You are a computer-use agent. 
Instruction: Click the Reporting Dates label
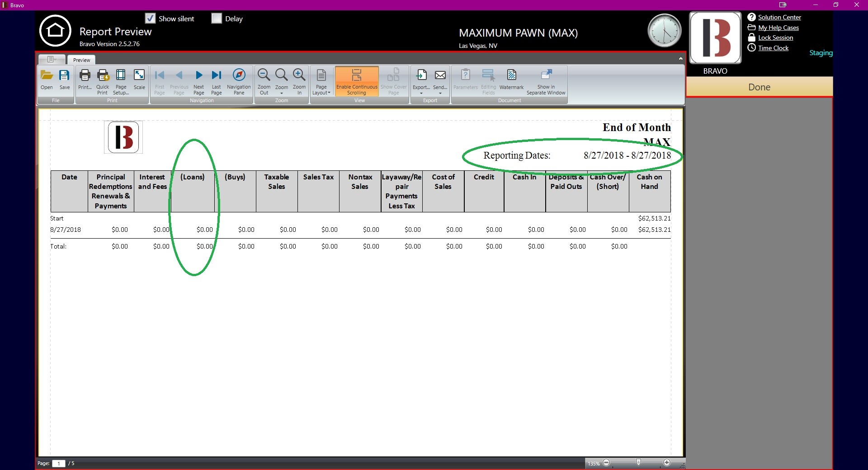517,155
